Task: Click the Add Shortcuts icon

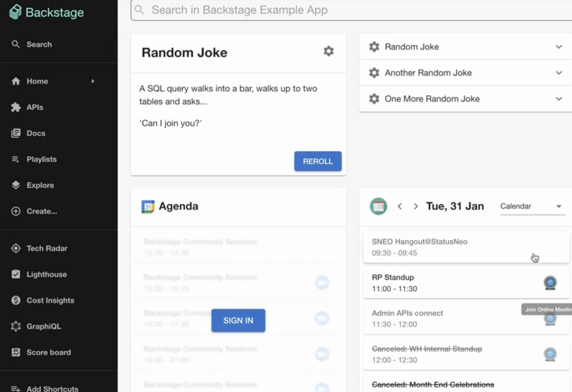Action: [x=16, y=389]
